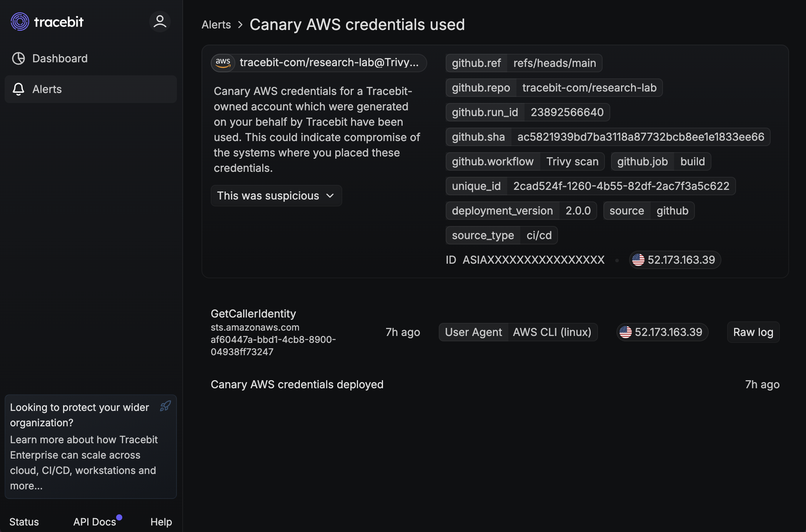806x532 pixels.
Task: Go to Dashboard in sidebar
Action: [x=60, y=58]
